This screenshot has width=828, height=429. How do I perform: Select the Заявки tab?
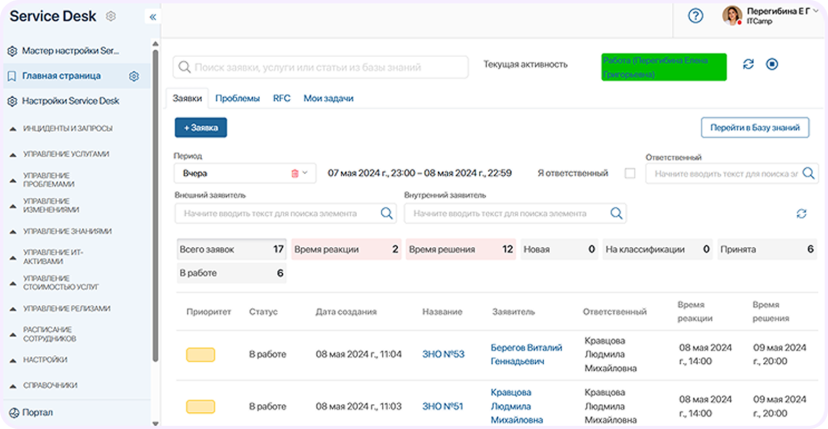[x=187, y=98]
